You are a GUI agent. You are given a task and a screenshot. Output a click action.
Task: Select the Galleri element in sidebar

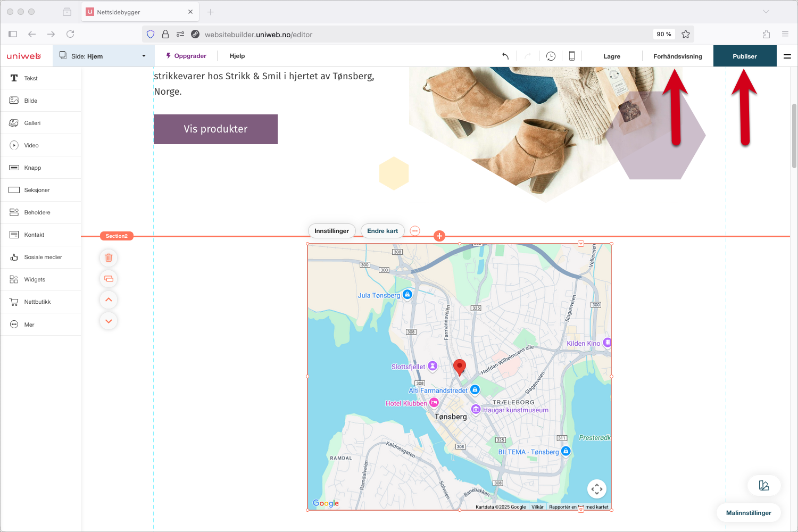pyautogui.click(x=40, y=123)
